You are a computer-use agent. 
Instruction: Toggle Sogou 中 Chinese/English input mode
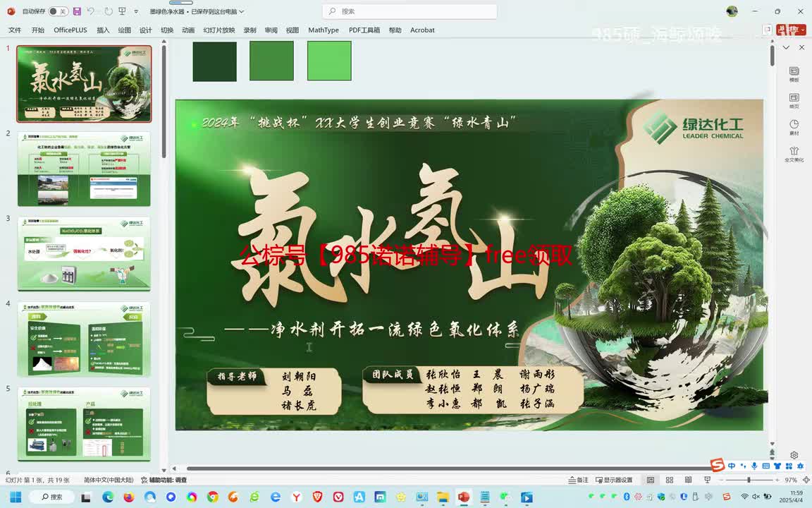pyautogui.click(x=732, y=466)
